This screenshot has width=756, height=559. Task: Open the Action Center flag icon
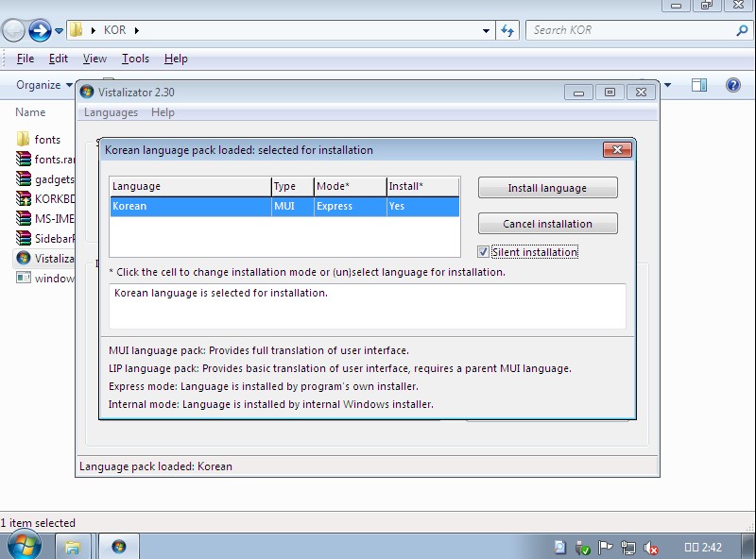[x=605, y=548]
